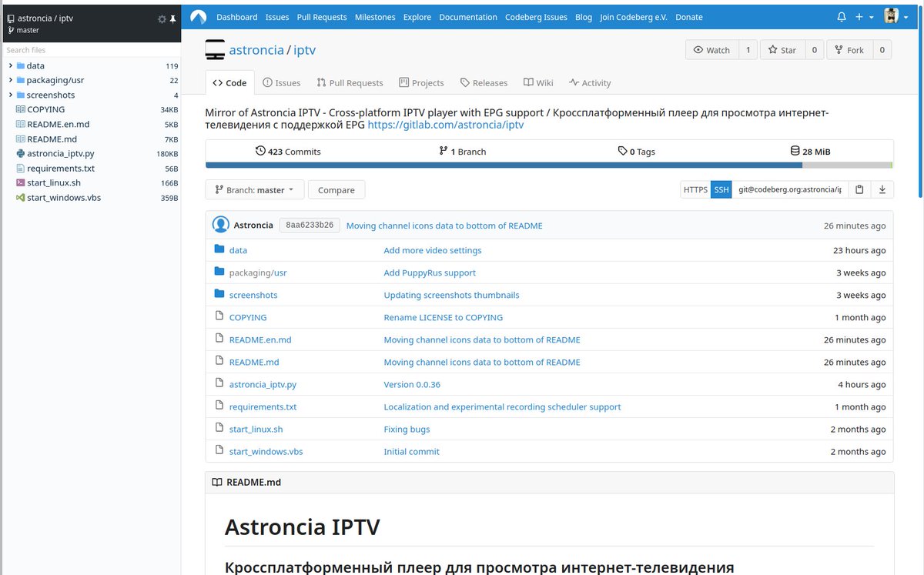Screen dimensions: 924x575
Task: Click the clone URL text field
Action: [x=790, y=189]
